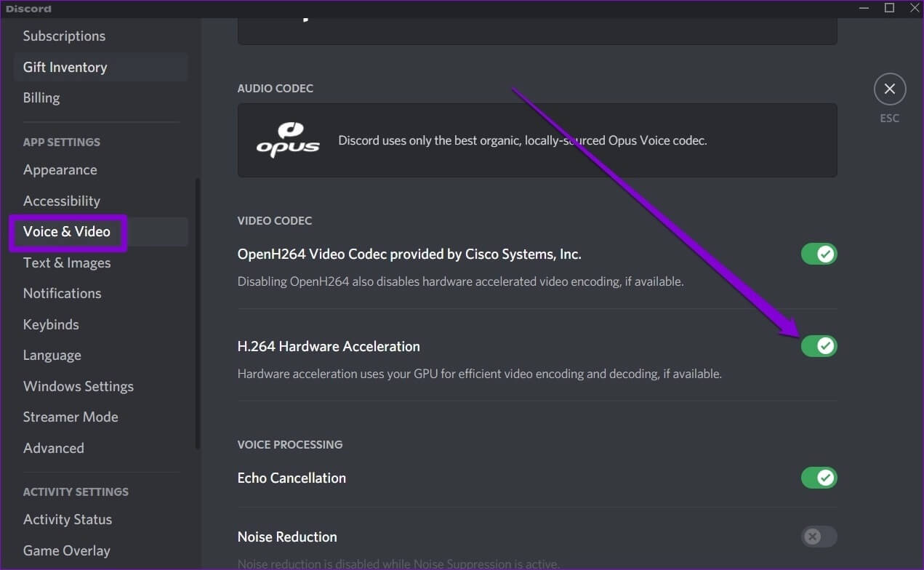924x570 pixels.
Task: Click the sidebar scrollbar thumb
Action: click(197, 314)
